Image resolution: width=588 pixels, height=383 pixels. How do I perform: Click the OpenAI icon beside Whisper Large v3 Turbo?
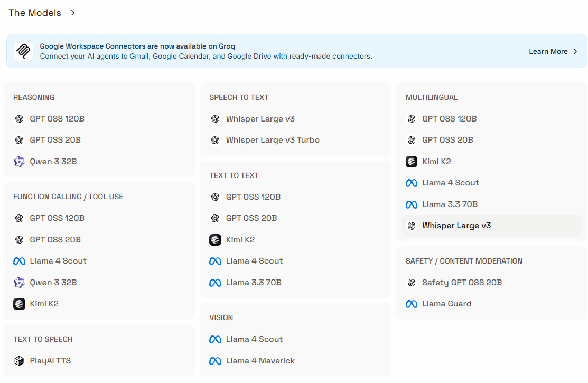tap(215, 140)
